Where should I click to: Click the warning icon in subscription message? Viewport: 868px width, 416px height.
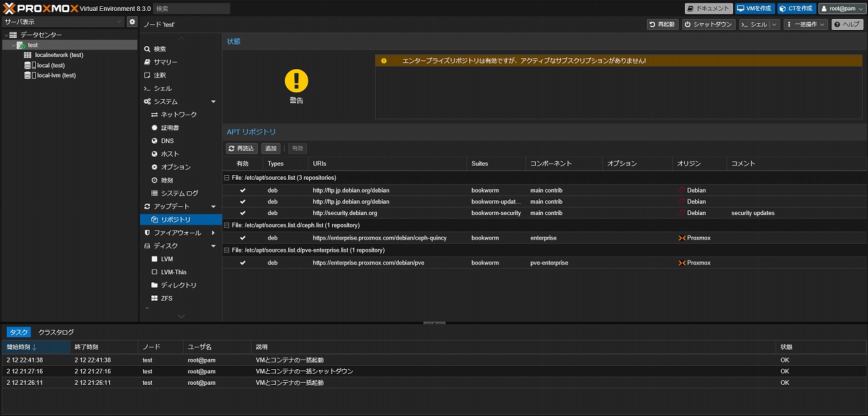click(x=384, y=61)
